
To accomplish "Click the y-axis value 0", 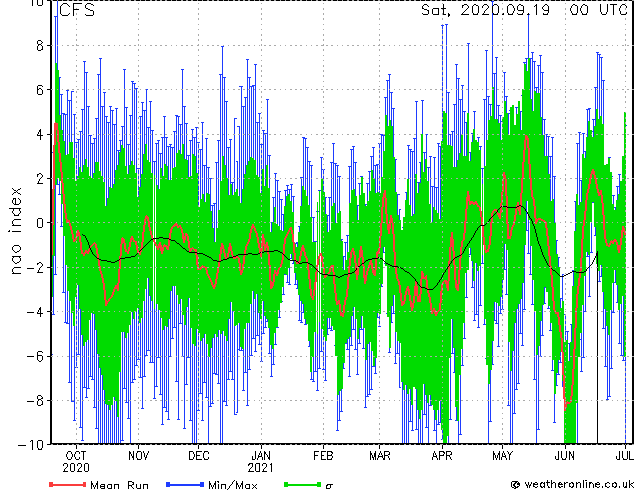I will click(40, 223).
